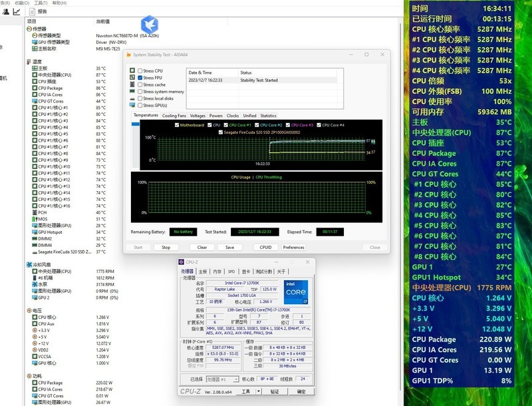Select the user/computer icon in AIDA64 toolbar
Image resolution: width=532 pixels, height=406 pixels.
click(6, 10)
